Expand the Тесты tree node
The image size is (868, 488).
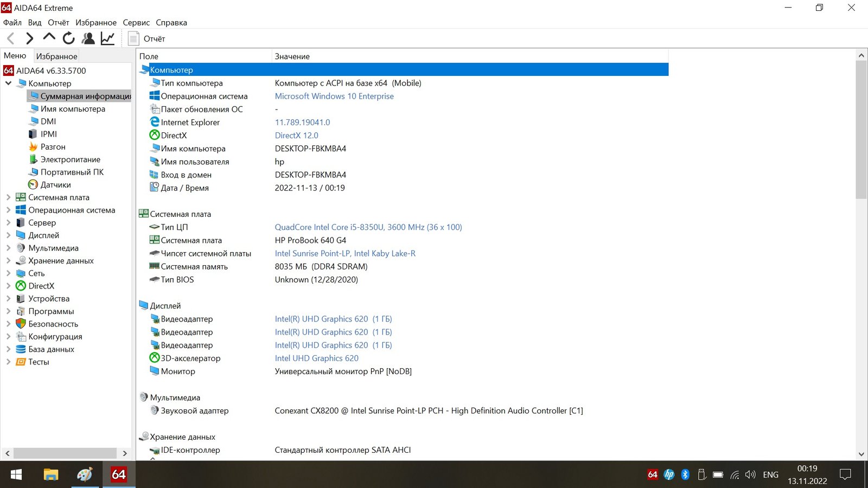(8, 362)
